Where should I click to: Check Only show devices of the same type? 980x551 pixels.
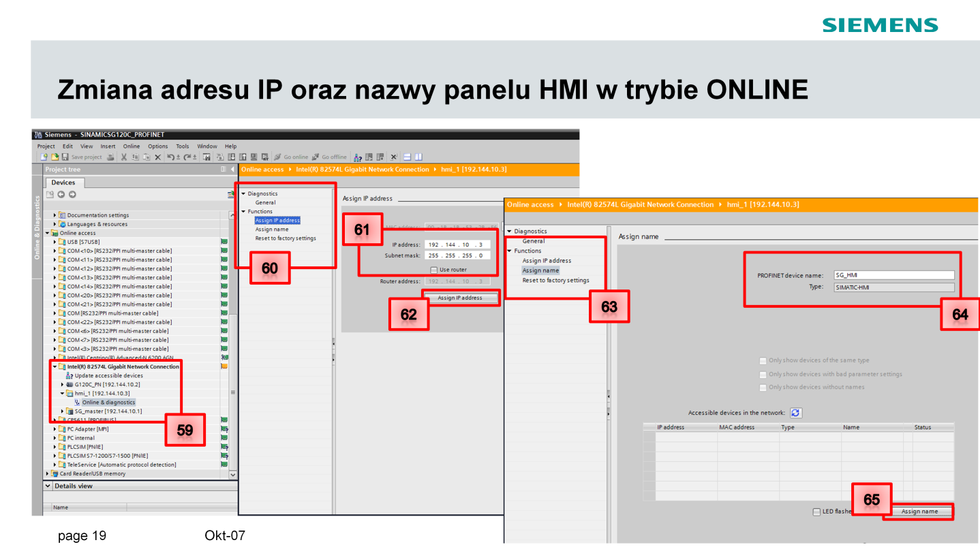(763, 361)
